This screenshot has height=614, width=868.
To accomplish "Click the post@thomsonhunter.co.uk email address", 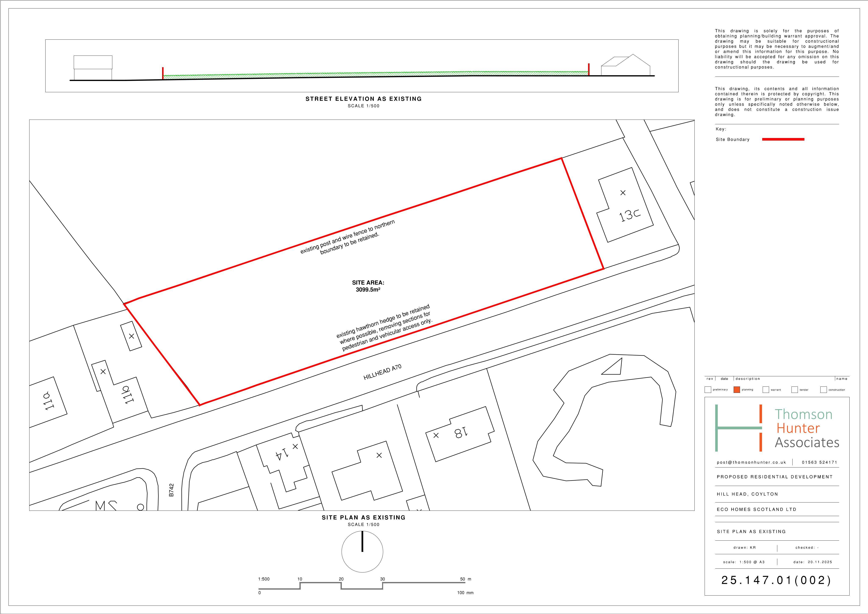I will click(x=752, y=462).
